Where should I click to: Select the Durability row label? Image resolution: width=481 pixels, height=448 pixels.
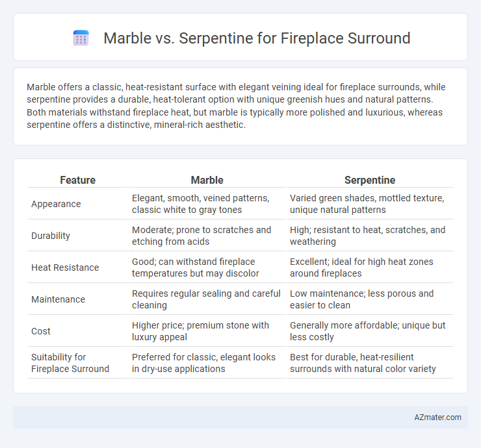click(x=51, y=236)
